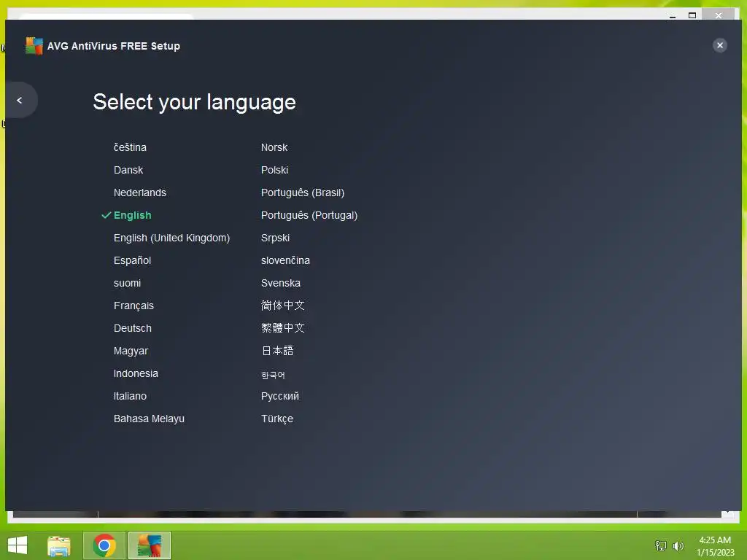Click the taskbar clock and date
Screen dimensions: 747x560
[x=715, y=545]
